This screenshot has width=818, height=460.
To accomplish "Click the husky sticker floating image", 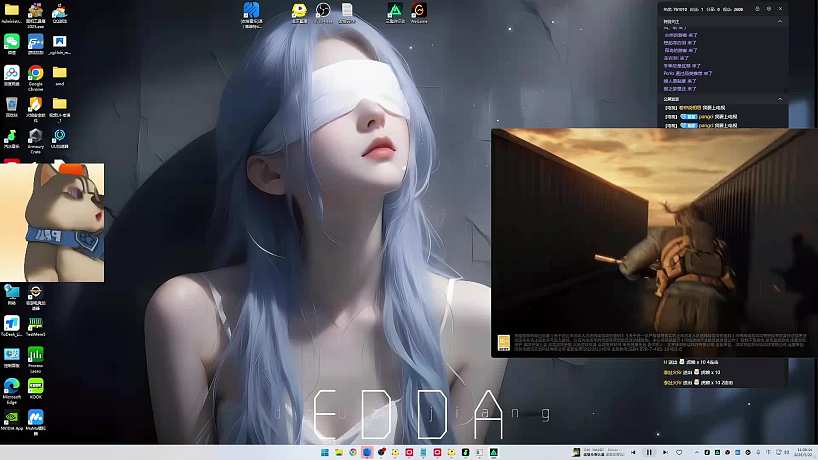I will [x=52, y=223].
